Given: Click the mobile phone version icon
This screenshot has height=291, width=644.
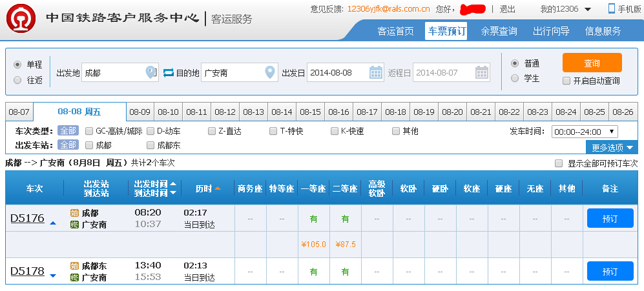Looking at the screenshot, I should click(612, 9).
